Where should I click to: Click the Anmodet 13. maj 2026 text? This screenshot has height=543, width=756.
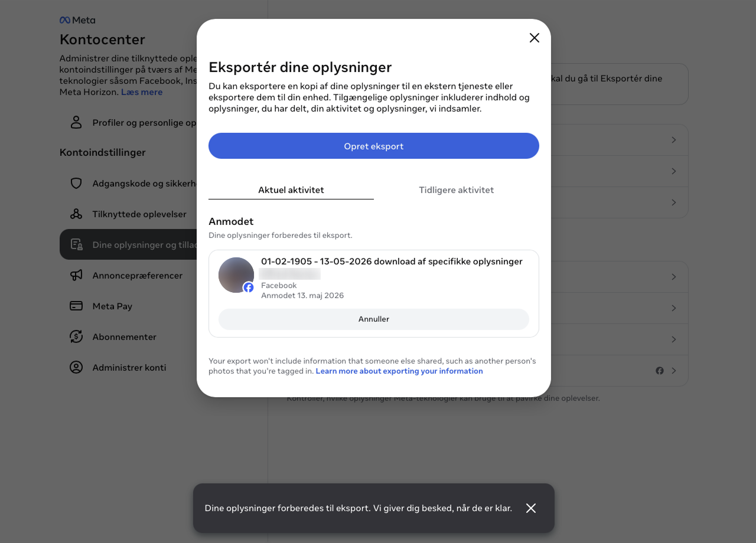click(x=302, y=296)
